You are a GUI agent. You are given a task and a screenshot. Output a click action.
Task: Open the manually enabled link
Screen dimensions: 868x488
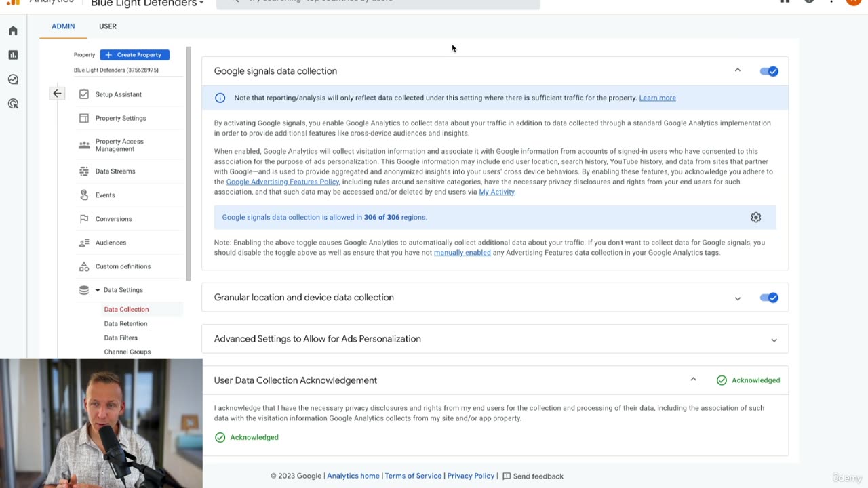[x=462, y=253]
